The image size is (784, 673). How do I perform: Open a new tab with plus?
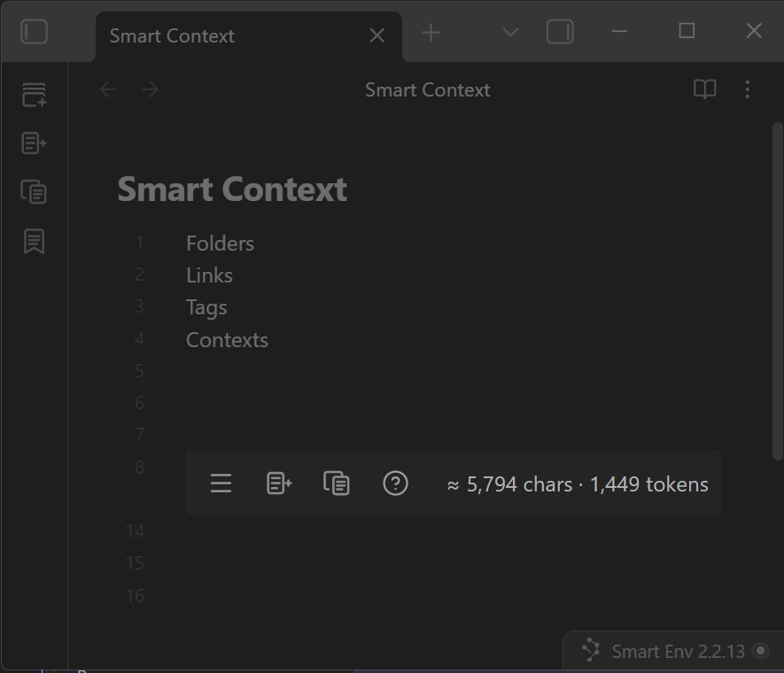[431, 33]
